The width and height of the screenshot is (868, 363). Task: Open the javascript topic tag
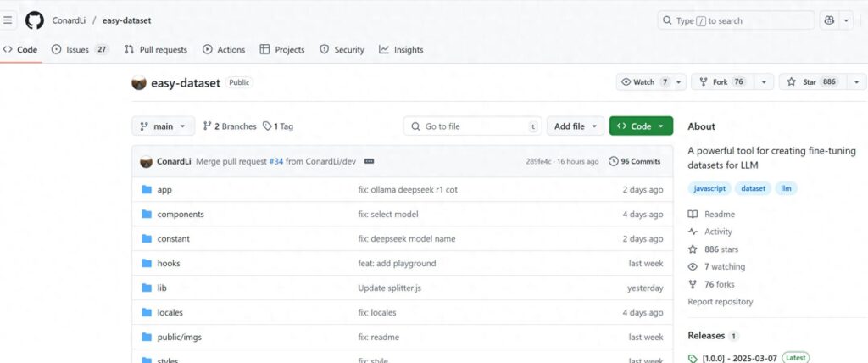(x=709, y=188)
